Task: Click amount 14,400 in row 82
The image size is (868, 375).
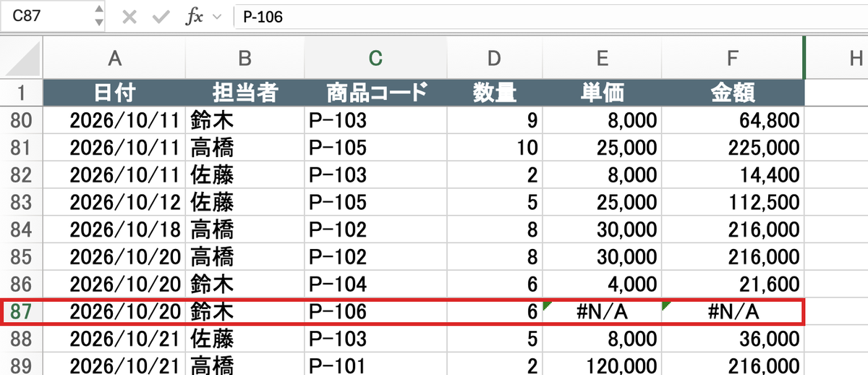Action: point(733,174)
